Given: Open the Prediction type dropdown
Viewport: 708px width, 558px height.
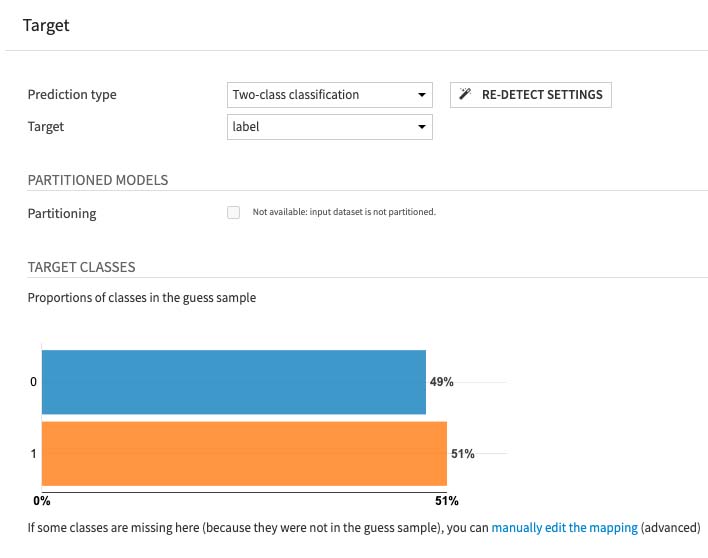Looking at the screenshot, I should pyautogui.click(x=330, y=95).
